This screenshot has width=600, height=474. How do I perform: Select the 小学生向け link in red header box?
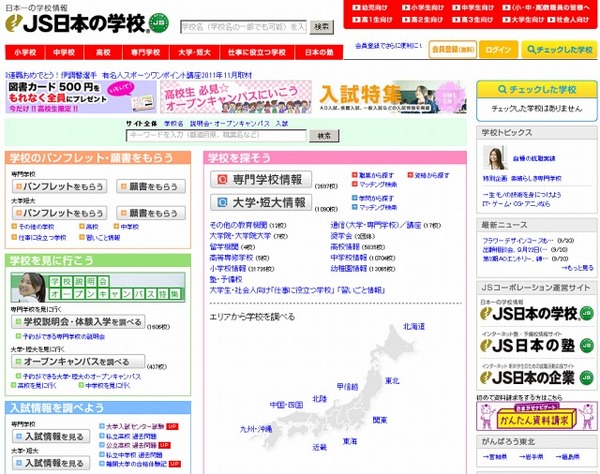423,8
